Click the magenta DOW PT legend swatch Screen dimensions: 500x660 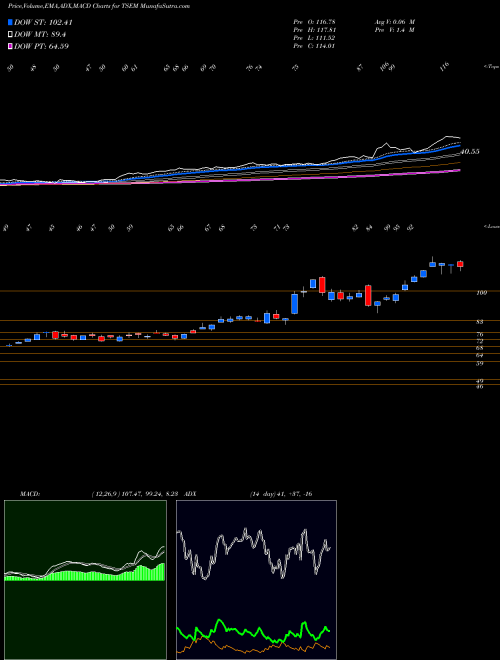(11, 46)
